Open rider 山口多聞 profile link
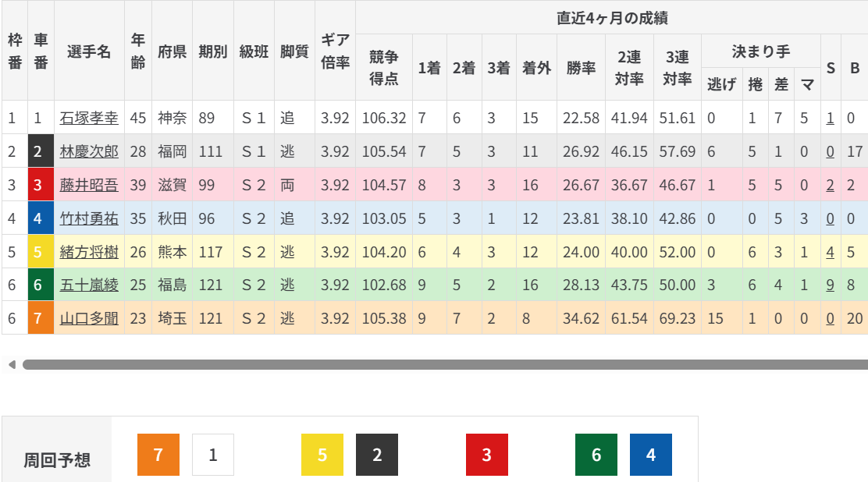The height and width of the screenshot is (482, 868). pyautogui.click(x=89, y=318)
